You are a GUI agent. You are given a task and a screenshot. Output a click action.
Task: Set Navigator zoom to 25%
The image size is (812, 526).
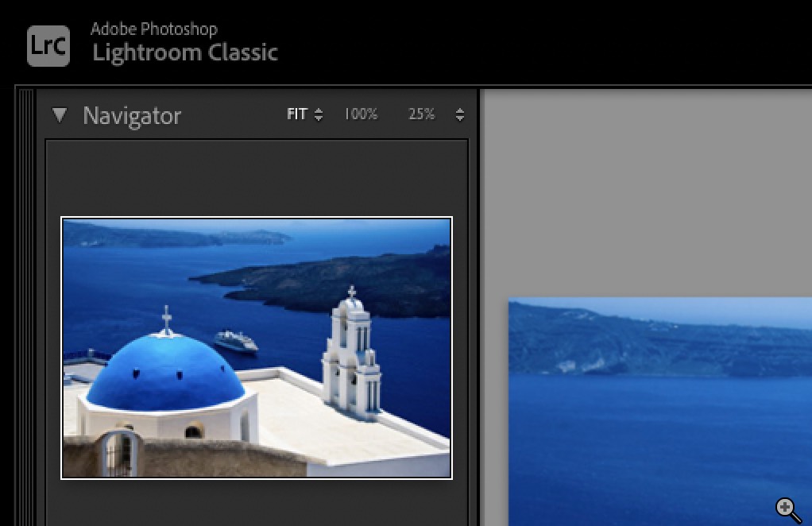pos(421,114)
